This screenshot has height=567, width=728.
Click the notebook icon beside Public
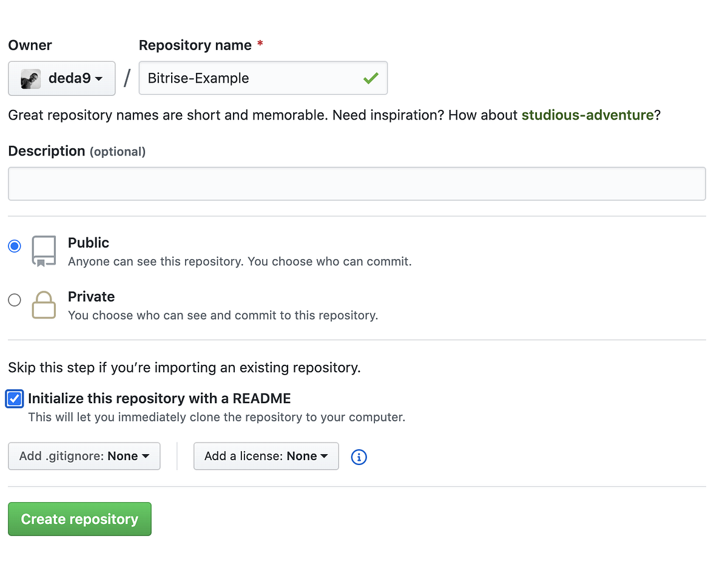(43, 250)
